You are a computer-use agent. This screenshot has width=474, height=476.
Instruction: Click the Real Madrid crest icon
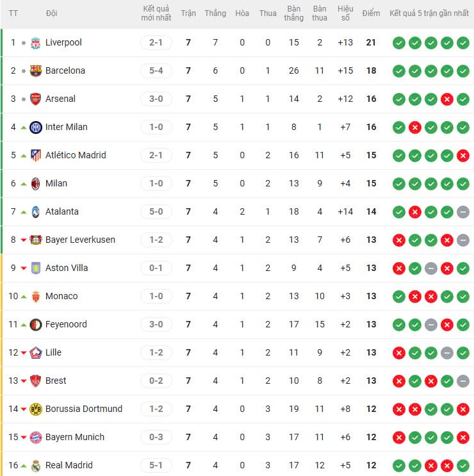[35, 466]
